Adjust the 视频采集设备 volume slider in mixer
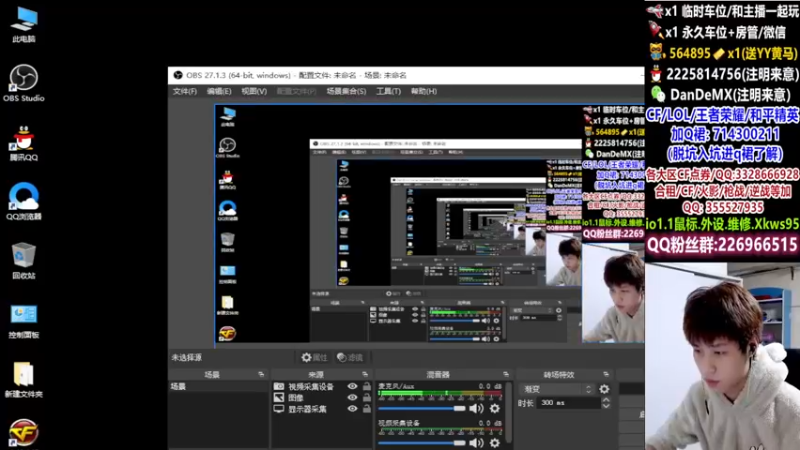This screenshot has width=800, height=450. 422,443
